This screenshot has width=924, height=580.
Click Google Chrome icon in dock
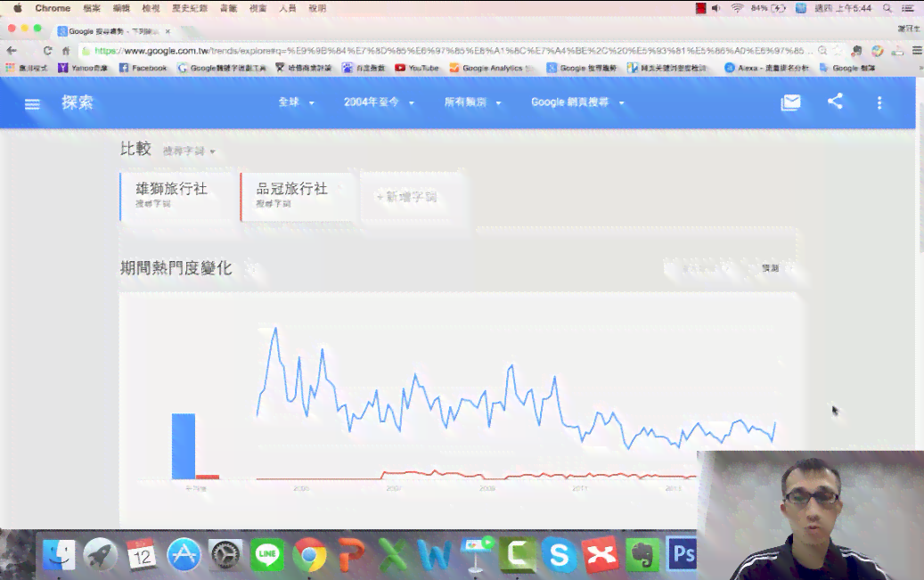click(309, 555)
